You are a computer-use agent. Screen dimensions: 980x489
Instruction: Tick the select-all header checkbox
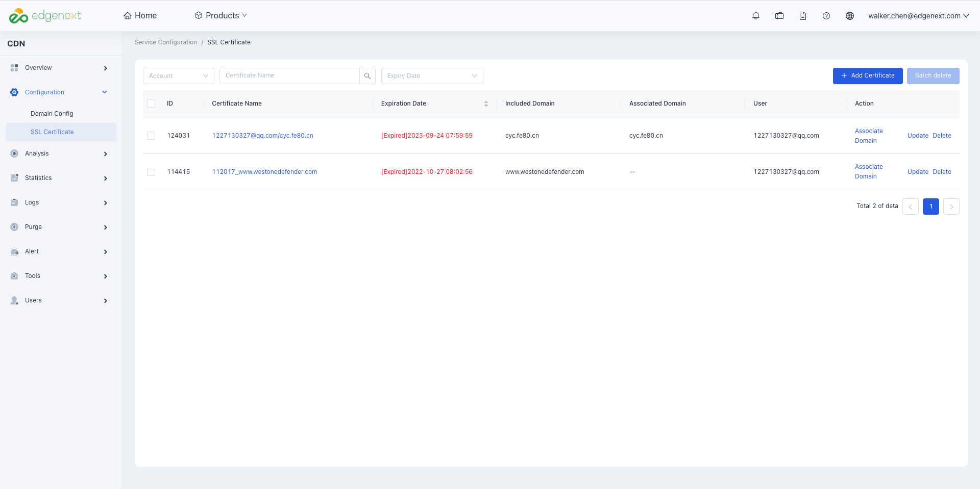tap(151, 104)
